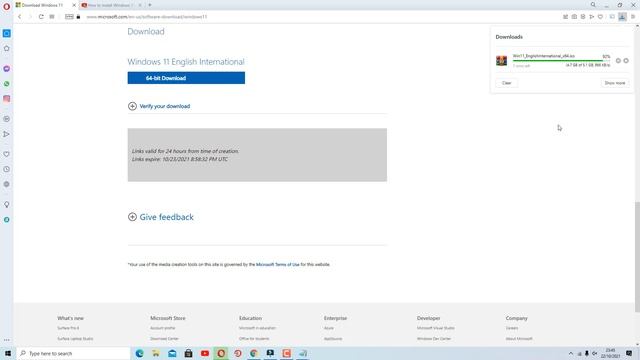The width and height of the screenshot is (640, 360).
Task: Click the site security padlock icon
Action: [78, 17]
